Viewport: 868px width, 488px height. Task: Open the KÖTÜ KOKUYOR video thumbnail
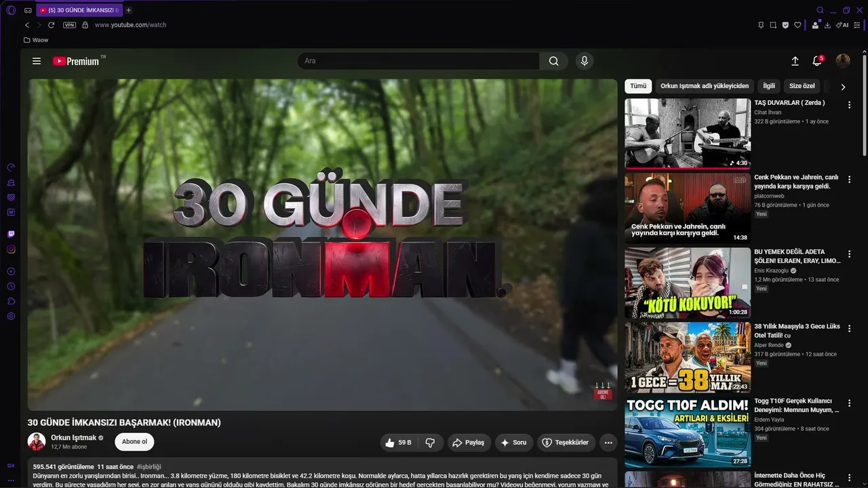pos(688,283)
